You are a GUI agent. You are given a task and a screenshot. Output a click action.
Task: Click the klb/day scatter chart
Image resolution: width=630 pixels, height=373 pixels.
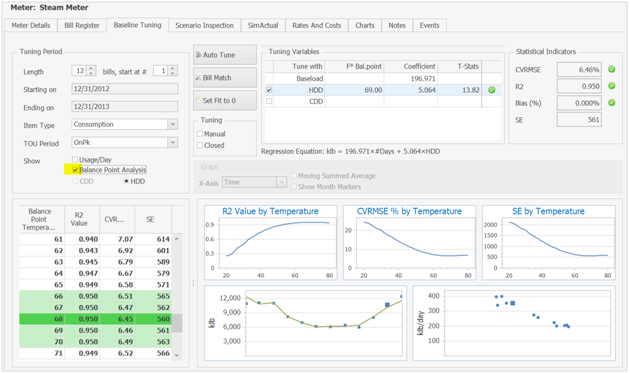click(x=514, y=323)
